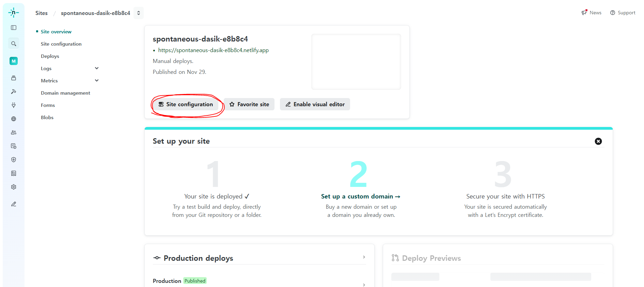The image size is (644, 287).
Task: Click the News megaphone icon
Action: (584, 12)
